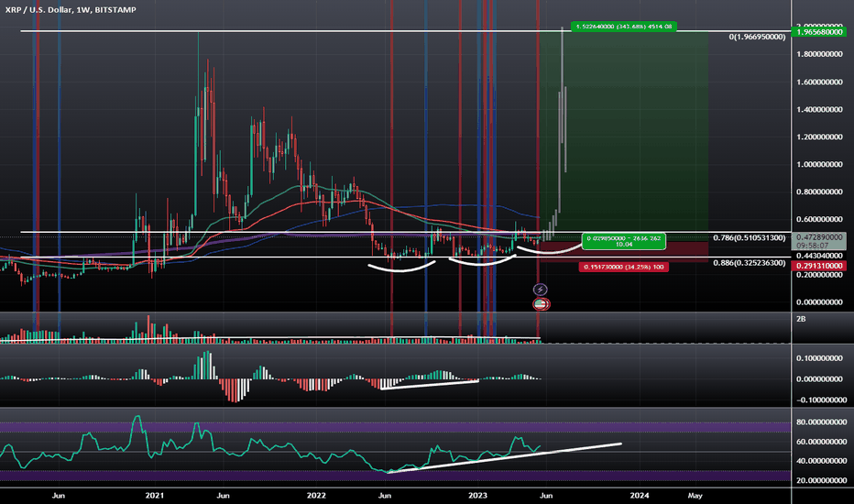This screenshot has height=504, width=854.
Task: Select the white MACD histogram divergence trendline
Action: click(x=430, y=385)
